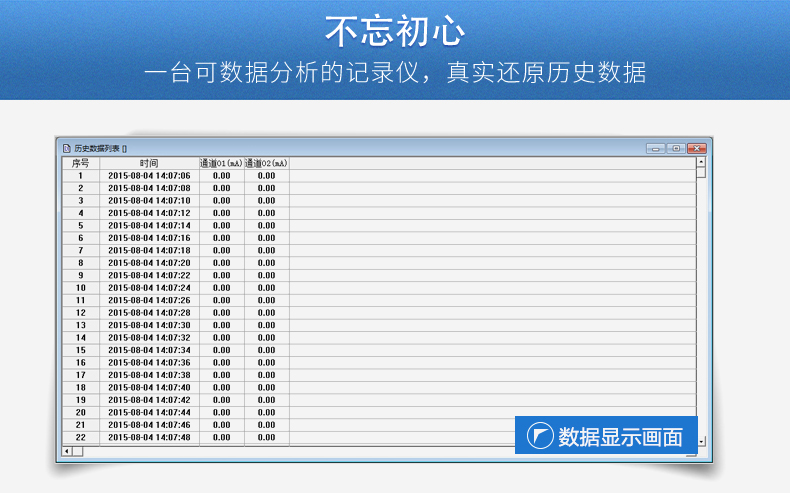Select row number 1 in the table
This screenshot has height=493, width=790.
pos(81,176)
